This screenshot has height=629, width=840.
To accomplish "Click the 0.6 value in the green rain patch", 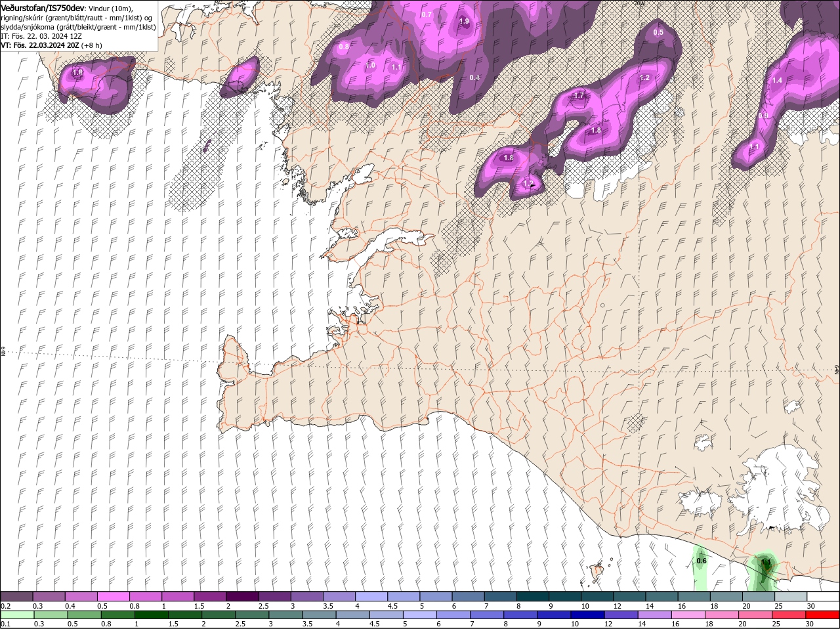I will tap(702, 561).
